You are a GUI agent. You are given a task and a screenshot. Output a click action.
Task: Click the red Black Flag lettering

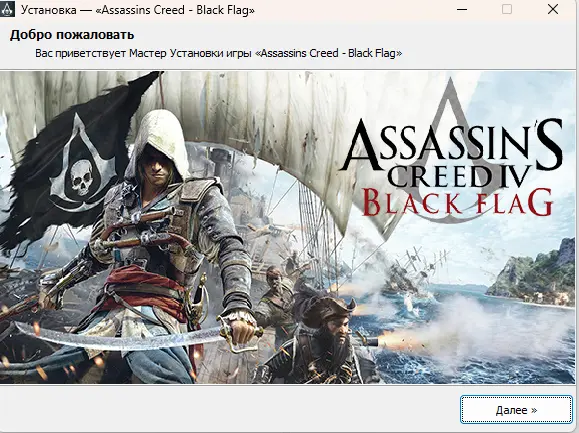click(458, 202)
